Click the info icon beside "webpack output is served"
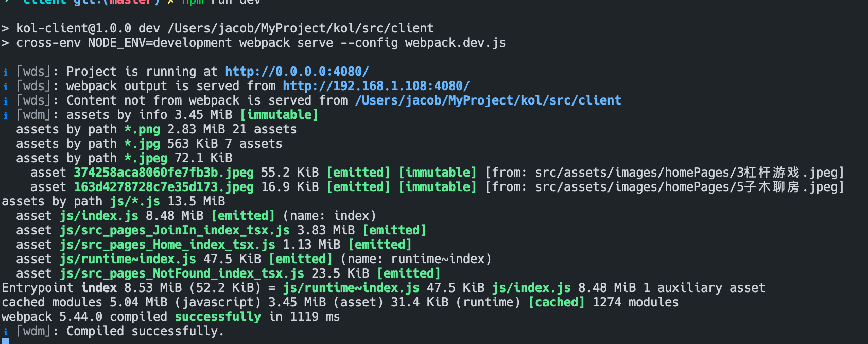 (x=6, y=87)
